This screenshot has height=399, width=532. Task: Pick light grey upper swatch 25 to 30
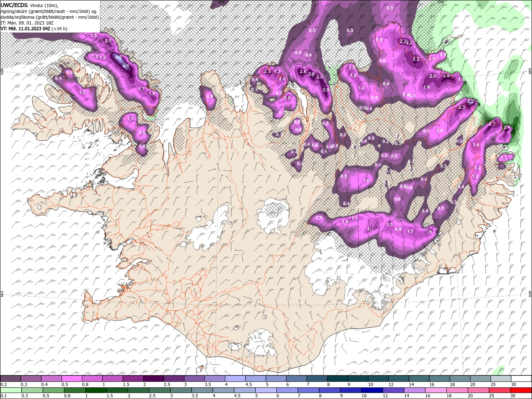(x=501, y=379)
